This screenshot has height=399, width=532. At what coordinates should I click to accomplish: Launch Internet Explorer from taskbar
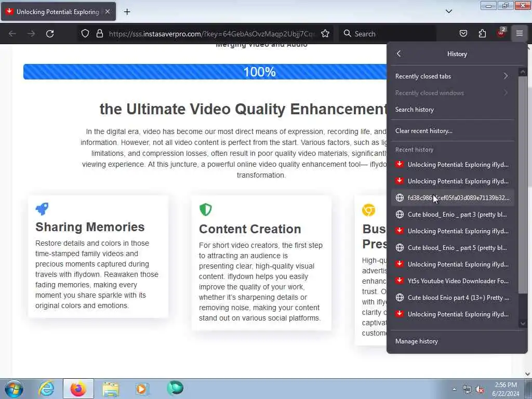pos(46,389)
